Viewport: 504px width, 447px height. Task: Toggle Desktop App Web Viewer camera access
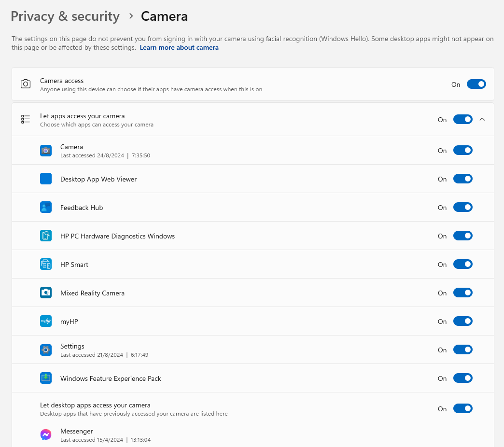coord(462,179)
